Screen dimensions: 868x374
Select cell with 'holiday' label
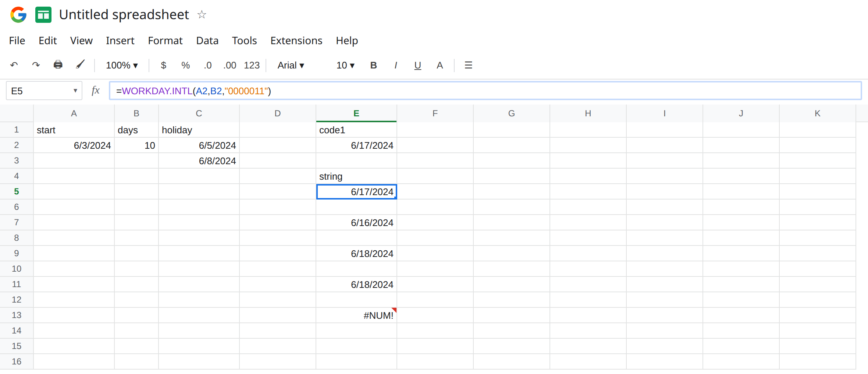[199, 130]
